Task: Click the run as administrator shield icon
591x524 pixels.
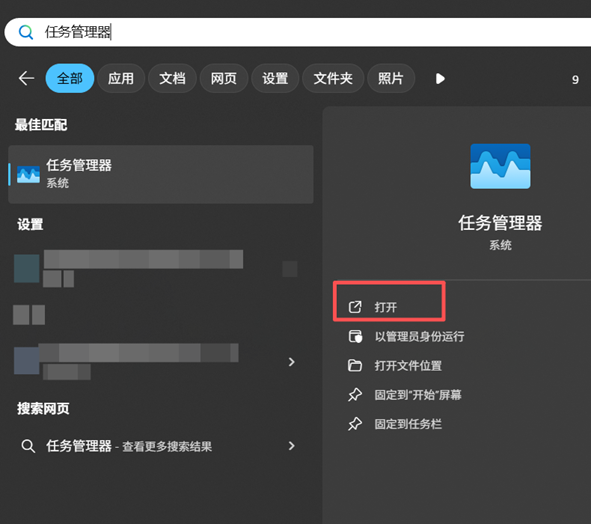Action: tap(355, 336)
